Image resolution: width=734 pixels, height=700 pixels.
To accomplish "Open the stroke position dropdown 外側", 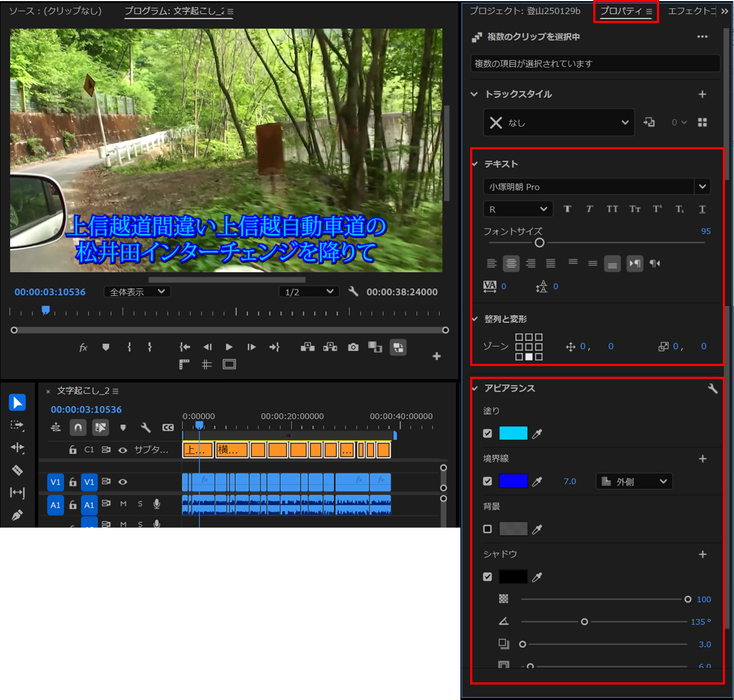I will coord(634,481).
